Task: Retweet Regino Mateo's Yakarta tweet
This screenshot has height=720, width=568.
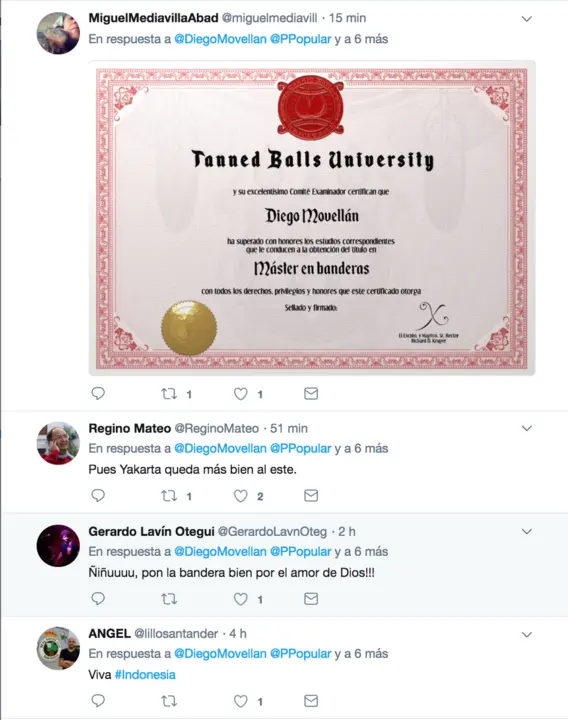Action: tap(169, 495)
